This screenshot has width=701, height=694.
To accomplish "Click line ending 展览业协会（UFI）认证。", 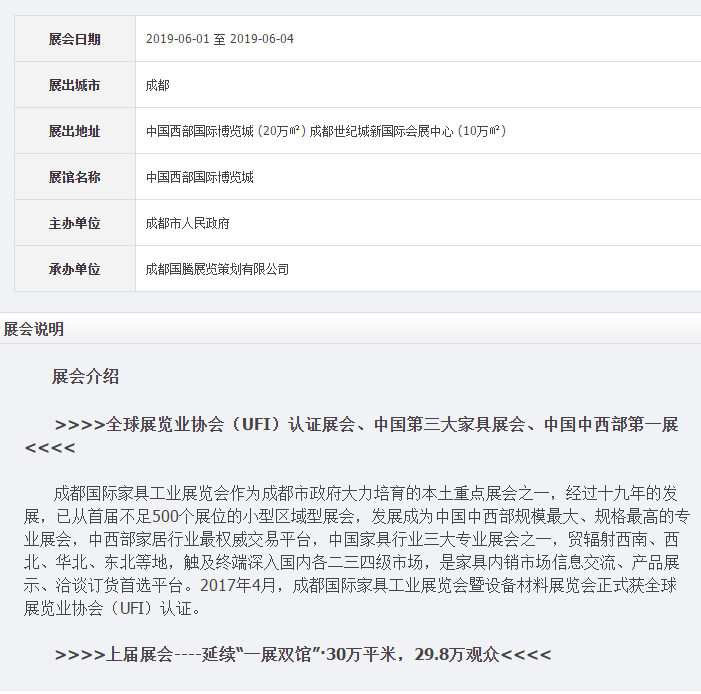I will pyautogui.click(x=113, y=608).
